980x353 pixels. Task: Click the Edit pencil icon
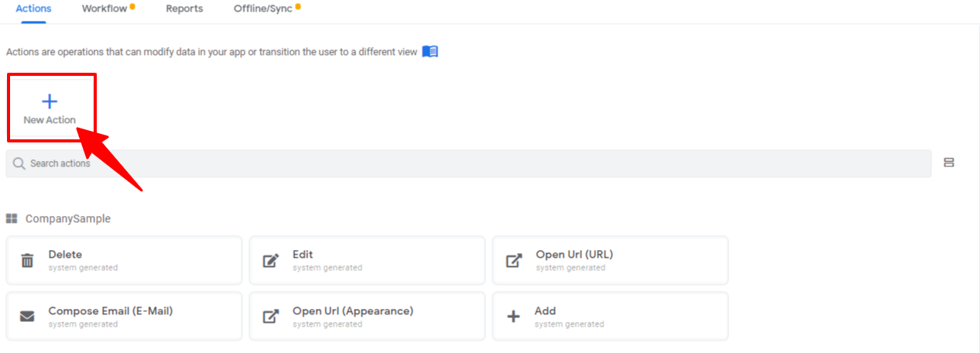(270, 261)
